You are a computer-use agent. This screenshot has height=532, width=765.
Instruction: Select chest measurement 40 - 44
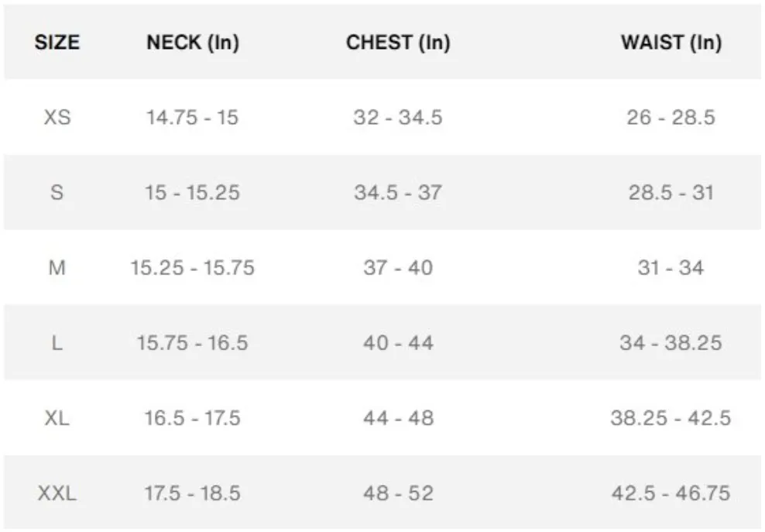click(398, 342)
